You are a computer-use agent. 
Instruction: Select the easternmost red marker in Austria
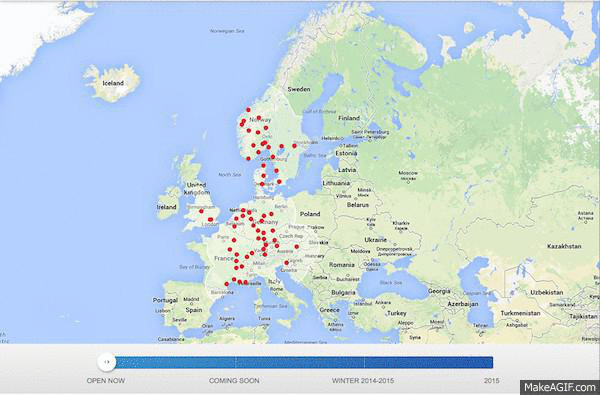coord(297,247)
